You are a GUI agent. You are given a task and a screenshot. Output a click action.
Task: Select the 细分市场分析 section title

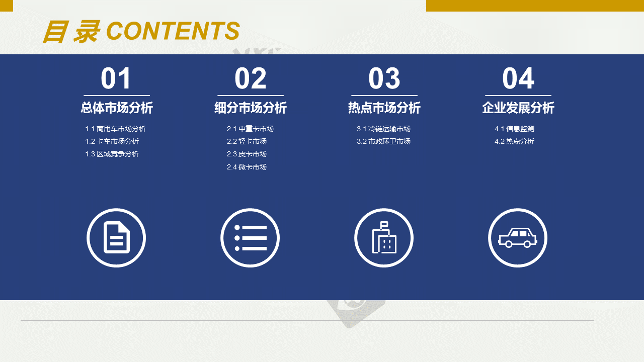[x=251, y=108]
